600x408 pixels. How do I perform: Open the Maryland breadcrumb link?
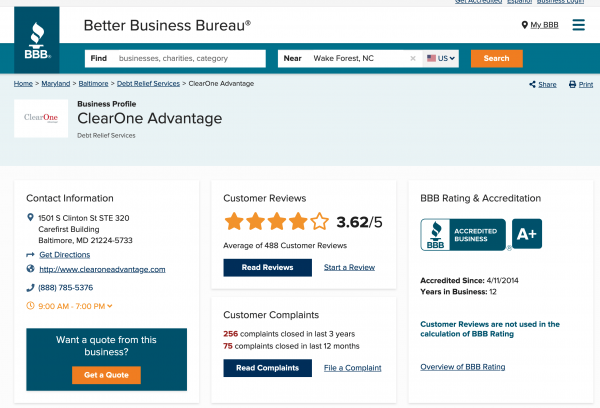(x=55, y=83)
